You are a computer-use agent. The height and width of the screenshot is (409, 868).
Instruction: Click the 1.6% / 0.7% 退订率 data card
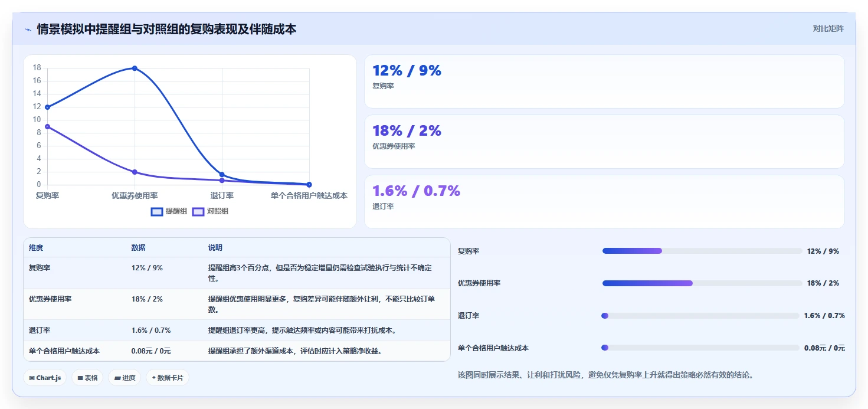[604, 202]
